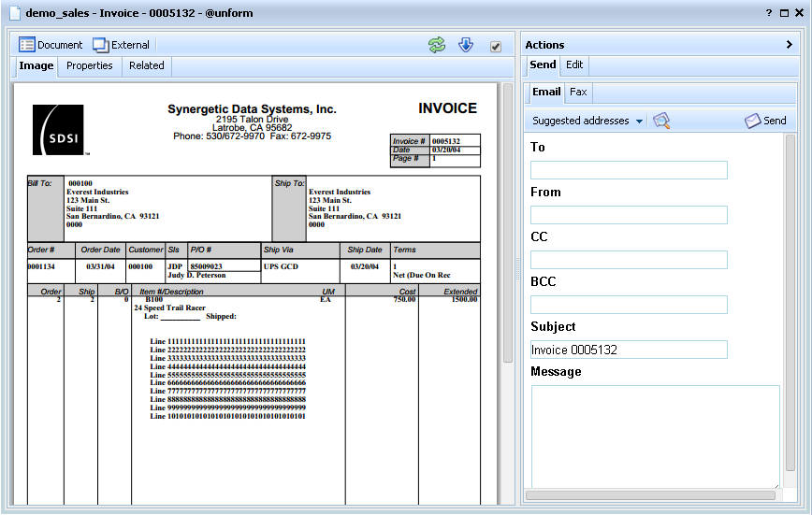
Task: Switch to the Properties tab
Action: coord(89,65)
